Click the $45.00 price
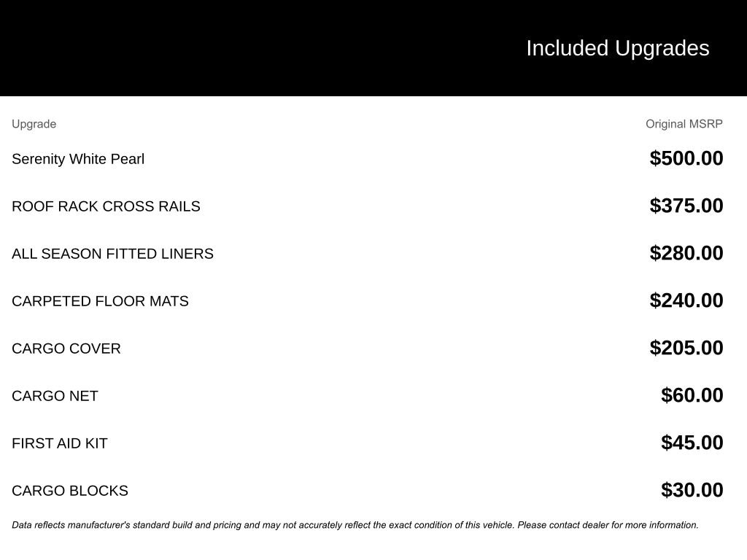 (x=692, y=443)
